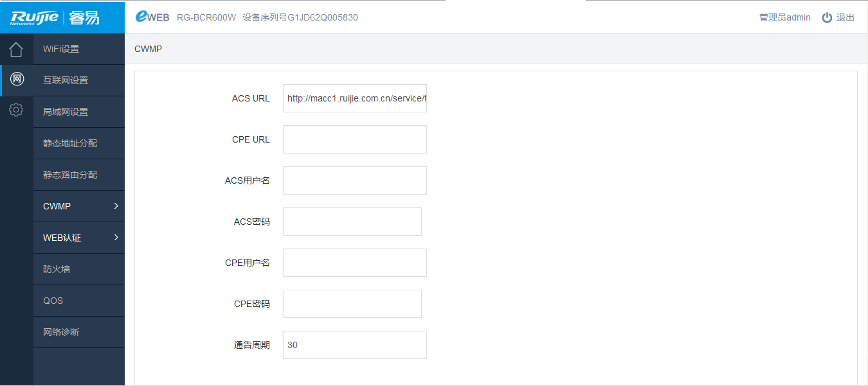This screenshot has height=386, width=868.
Task: Open WEB认证 menu item
Action: pos(79,238)
